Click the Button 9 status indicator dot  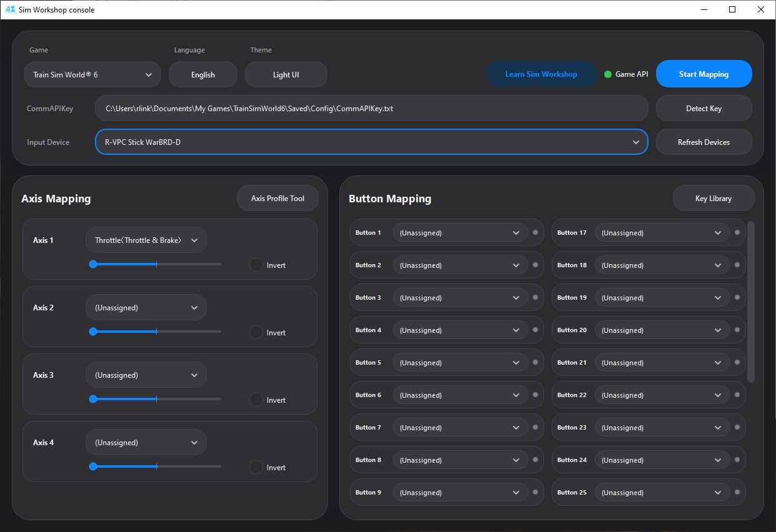pos(535,493)
